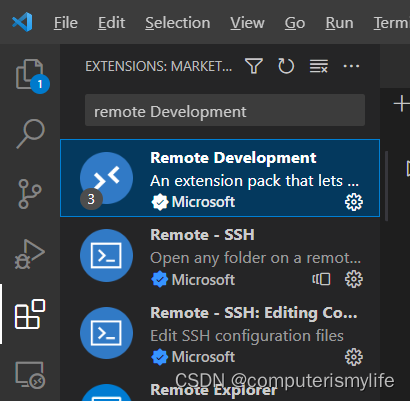Click the badge showing 3 on Remote Development
410x401 pixels.
click(91, 199)
